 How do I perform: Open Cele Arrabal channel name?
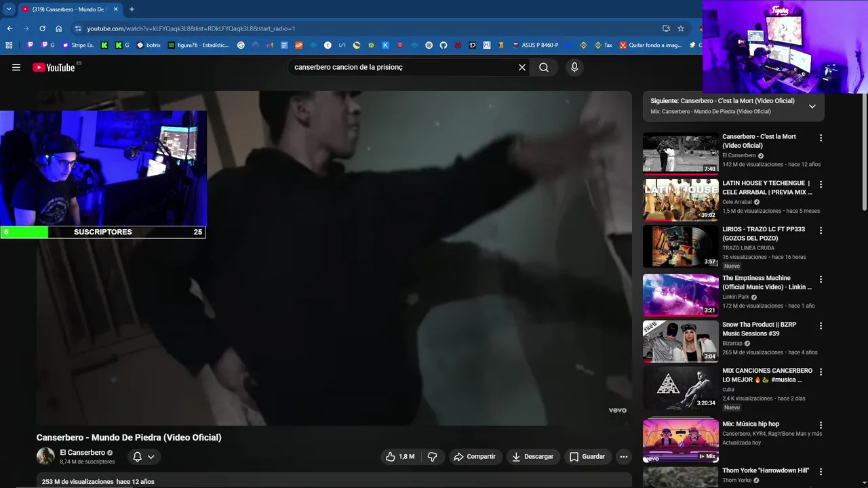737,202
